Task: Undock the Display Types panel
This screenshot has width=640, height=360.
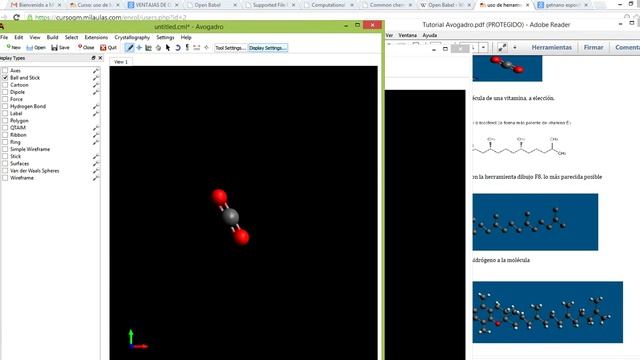Action: (x=93, y=58)
